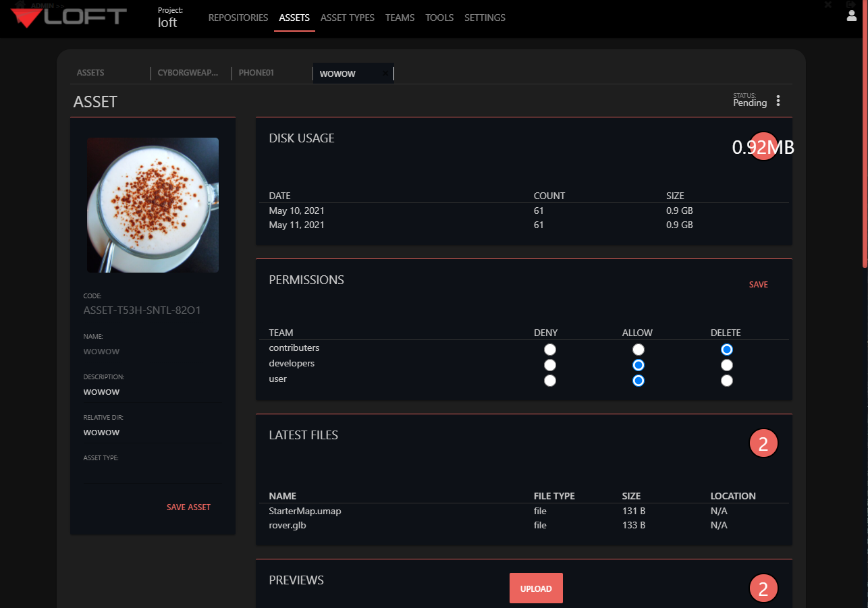Click the Previews count badge
868x608 pixels.
[763, 588]
